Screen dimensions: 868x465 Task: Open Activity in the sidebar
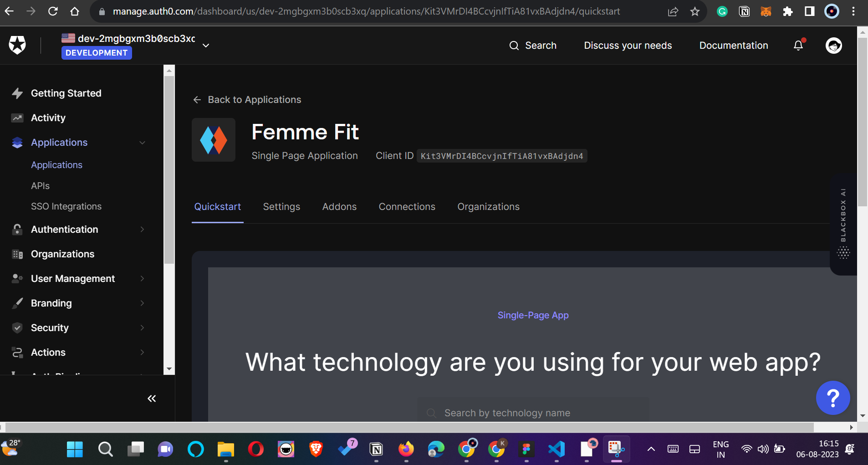[x=48, y=118]
